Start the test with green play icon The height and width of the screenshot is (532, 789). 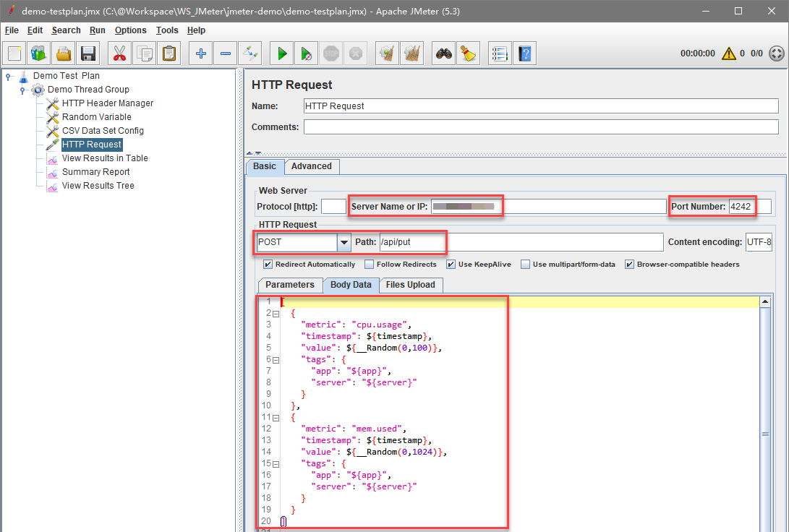click(x=282, y=53)
